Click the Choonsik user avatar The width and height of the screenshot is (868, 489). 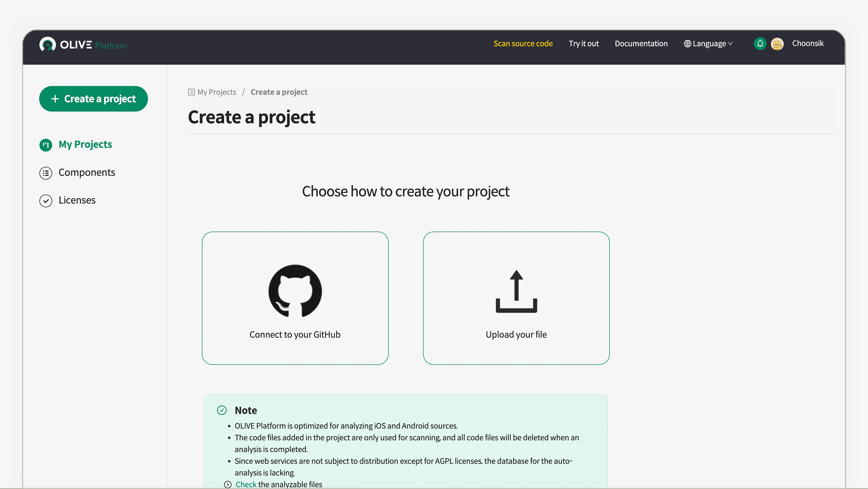tap(777, 44)
